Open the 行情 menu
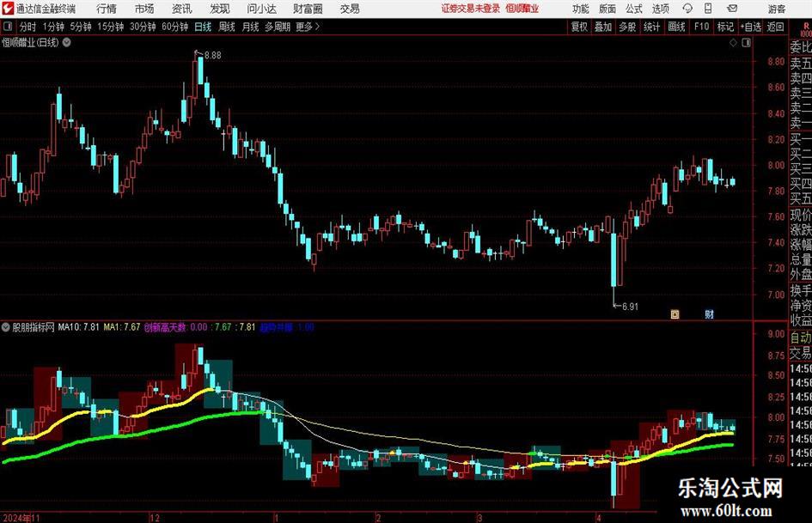This screenshot has height=523, width=812. [107, 9]
